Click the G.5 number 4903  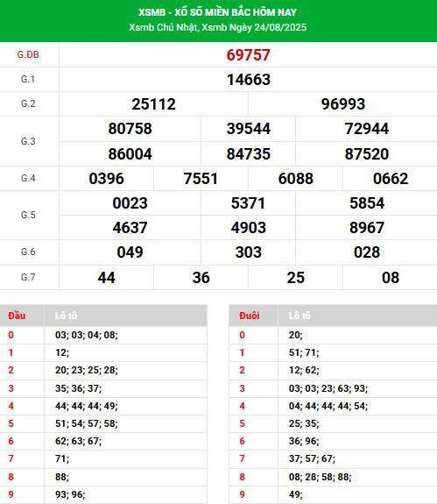(x=248, y=228)
